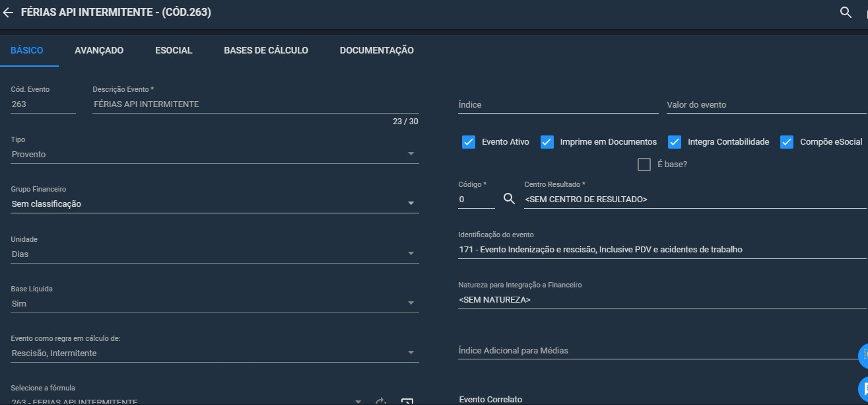
Task: Open the Identificação do evento selector
Action: (662, 250)
